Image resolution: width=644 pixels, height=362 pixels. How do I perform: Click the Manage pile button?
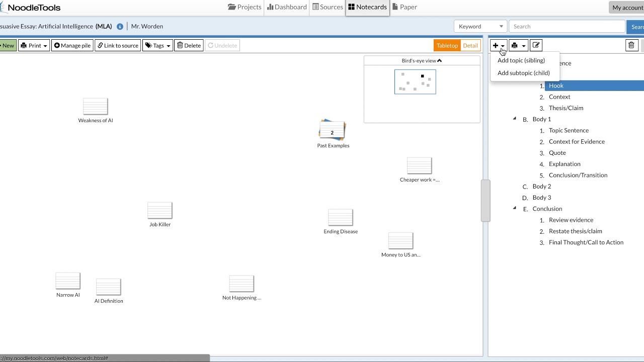click(x=72, y=45)
